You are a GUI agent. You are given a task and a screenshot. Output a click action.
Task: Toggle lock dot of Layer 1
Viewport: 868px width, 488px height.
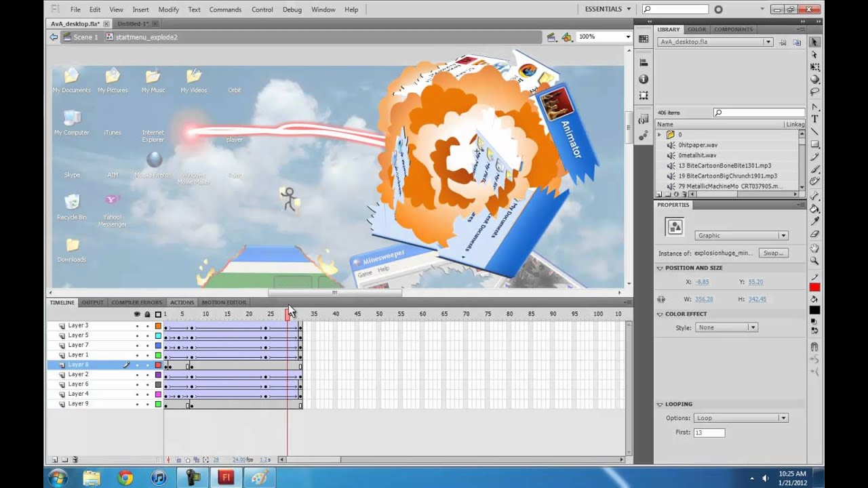(x=147, y=355)
